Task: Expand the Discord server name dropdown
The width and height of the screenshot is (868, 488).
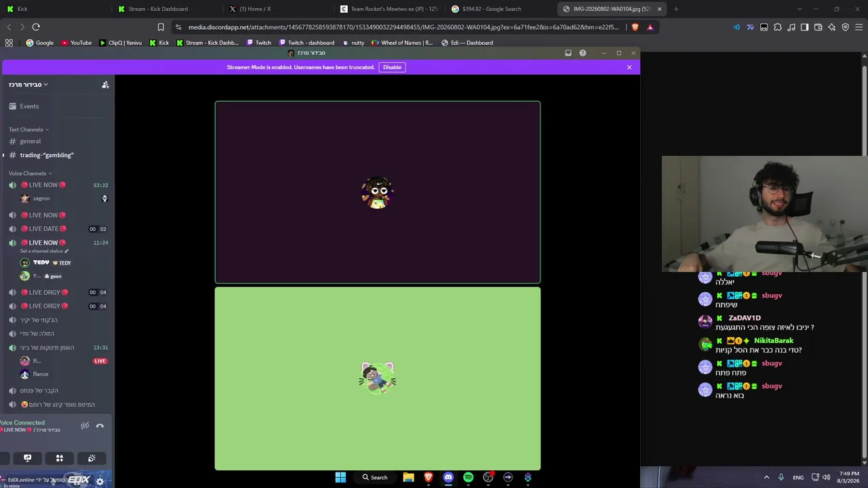Action: point(28,85)
